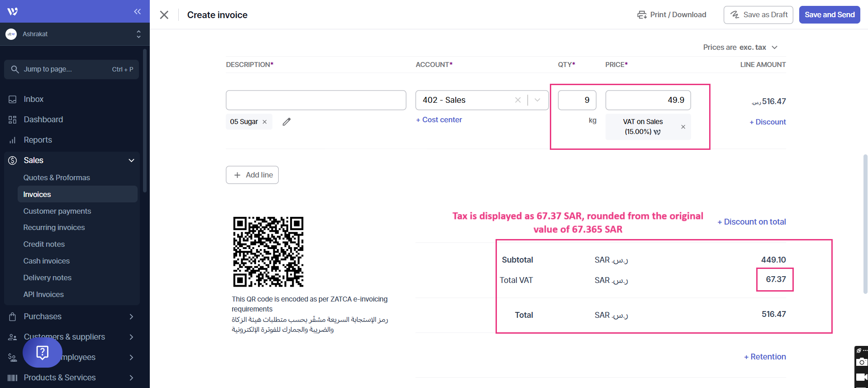The width and height of the screenshot is (868, 388).
Task: Add a new invoice line
Action: 252,175
